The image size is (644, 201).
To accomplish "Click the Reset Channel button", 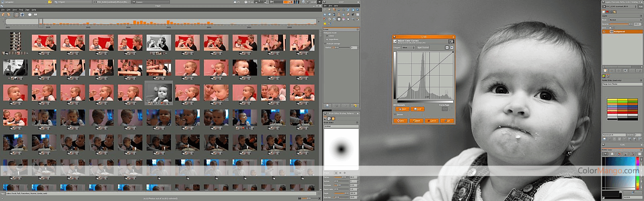I will (x=423, y=47).
